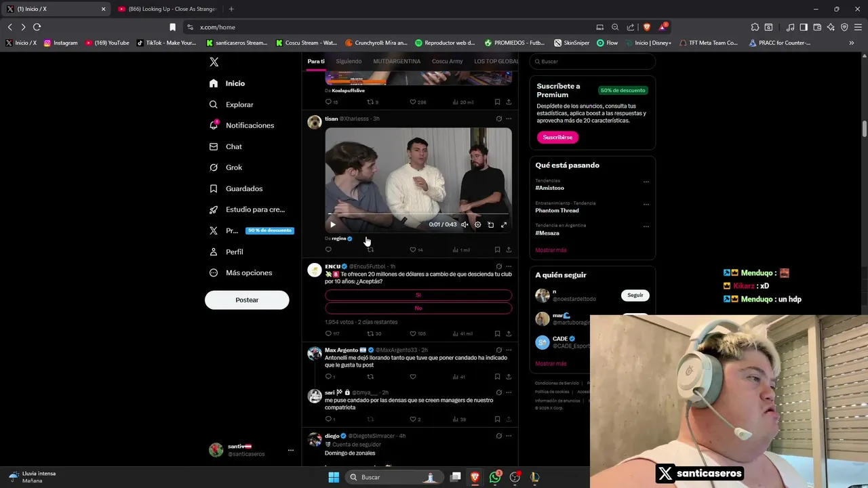Open account menu dots beside santiv
Viewport: 868px width, 488px height.
(x=291, y=450)
